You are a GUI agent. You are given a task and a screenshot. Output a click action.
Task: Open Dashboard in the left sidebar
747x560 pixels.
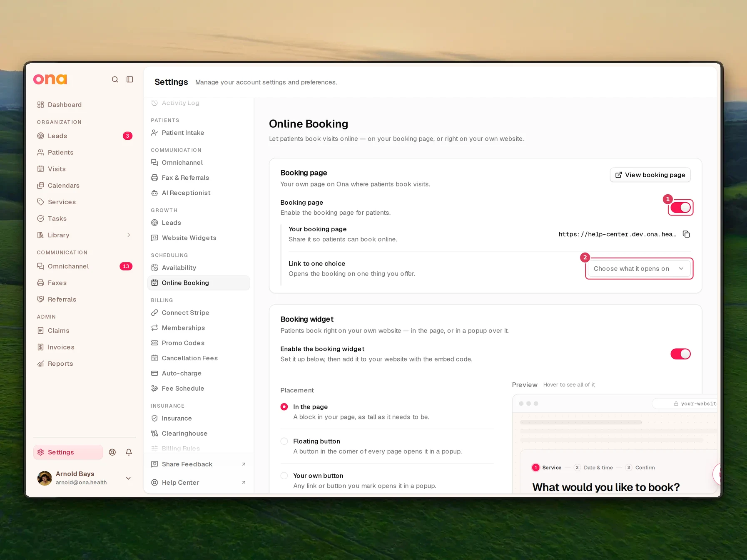(x=85, y=105)
